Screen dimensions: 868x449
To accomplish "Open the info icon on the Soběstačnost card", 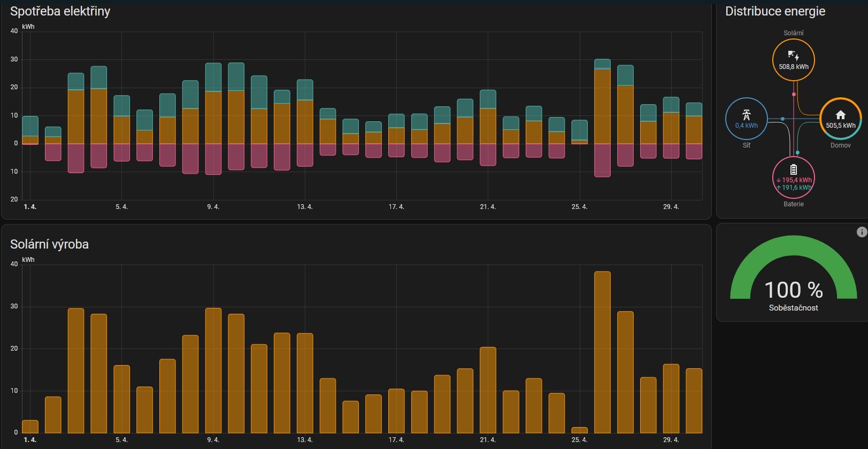I will click(x=861, y=232).
